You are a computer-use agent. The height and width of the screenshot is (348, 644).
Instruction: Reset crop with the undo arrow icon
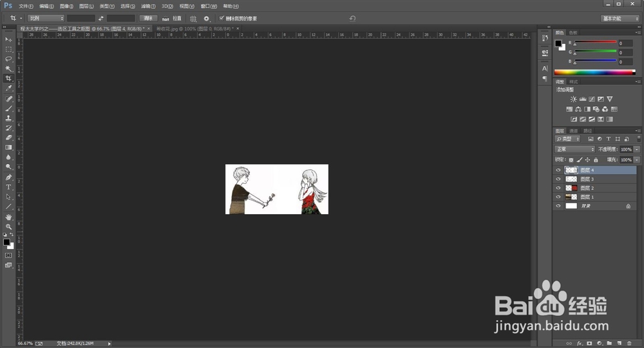pos(352,18)
